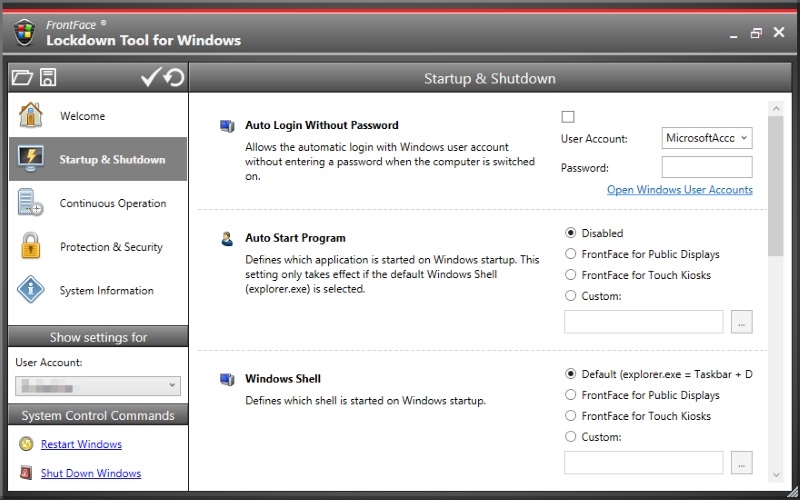Screen dimensions: 800x500
Task: Click the save settings disk icon
Action: (x=48, y=77)
